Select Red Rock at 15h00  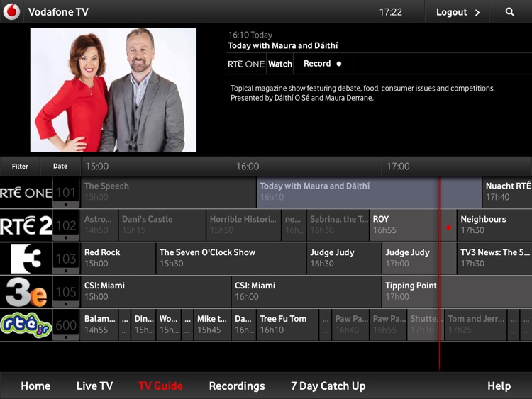118,259
